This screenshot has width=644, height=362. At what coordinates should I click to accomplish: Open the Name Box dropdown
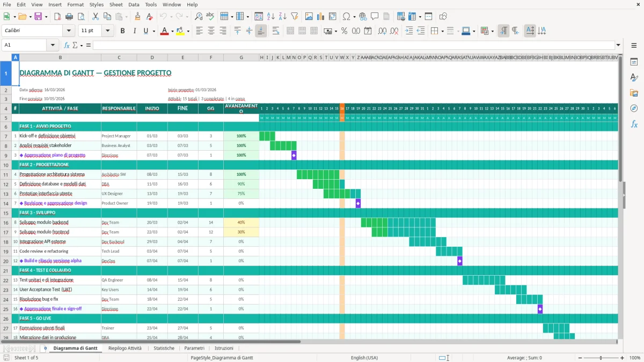pos(53,45)
